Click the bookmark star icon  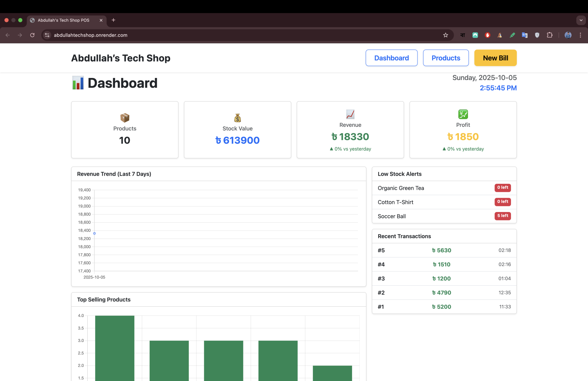click(x=445, y=35)
